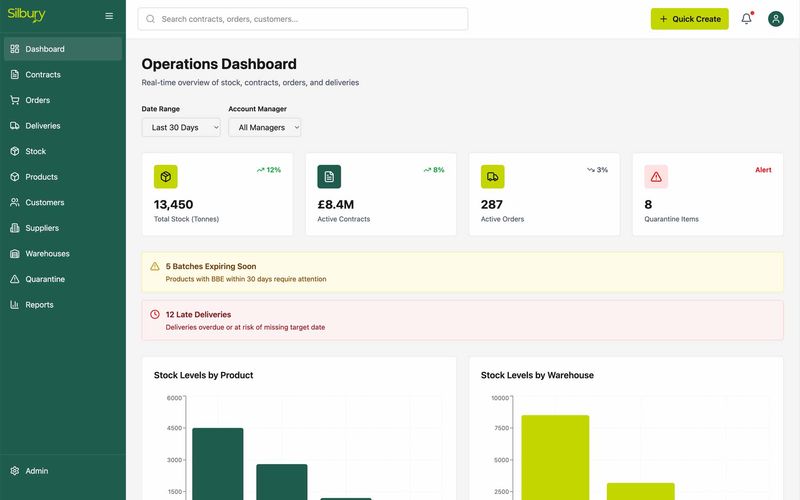Click the Quarantine Items alert triangle icon
The width and height of the screenshot is (800, 500).
click(x=656, y=177)
